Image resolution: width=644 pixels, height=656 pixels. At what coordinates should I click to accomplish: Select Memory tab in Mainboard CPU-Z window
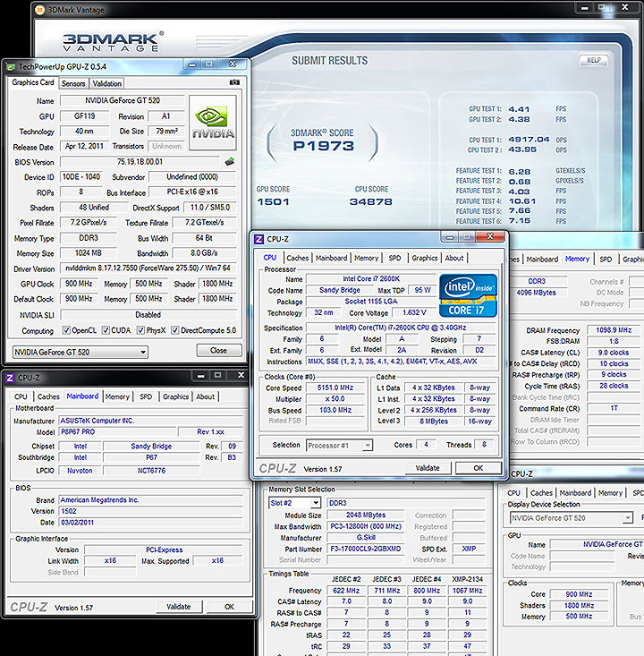(x=117, y=396)
